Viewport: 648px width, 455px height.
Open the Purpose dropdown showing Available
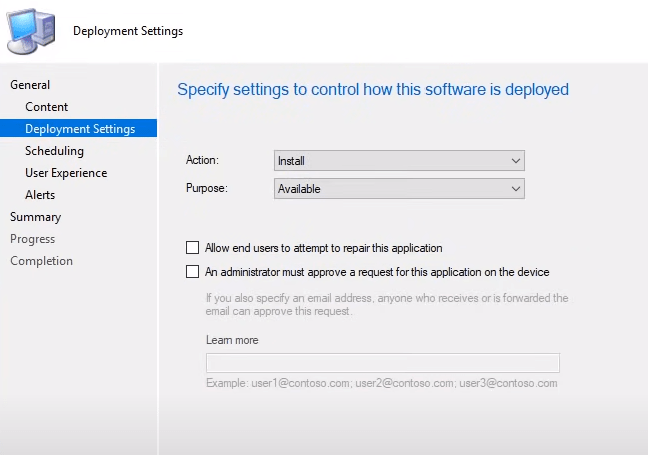pyautogui.click(x=399, y=189)
